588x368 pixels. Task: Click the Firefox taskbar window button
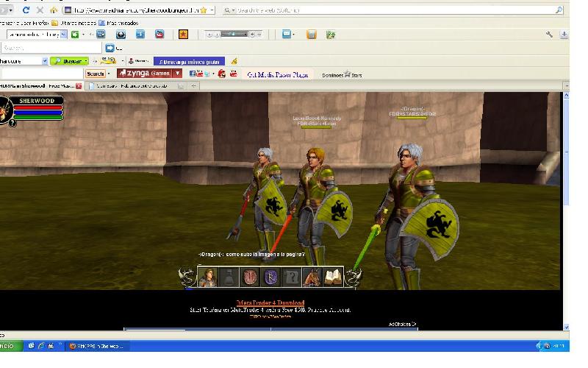tap(98, 346)
